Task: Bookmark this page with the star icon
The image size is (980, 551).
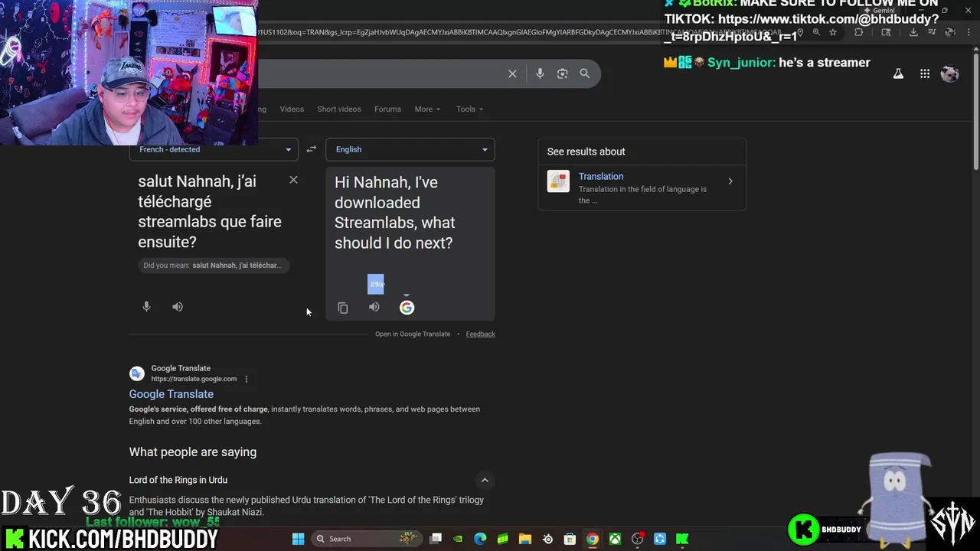Action: tap(833, 32)
